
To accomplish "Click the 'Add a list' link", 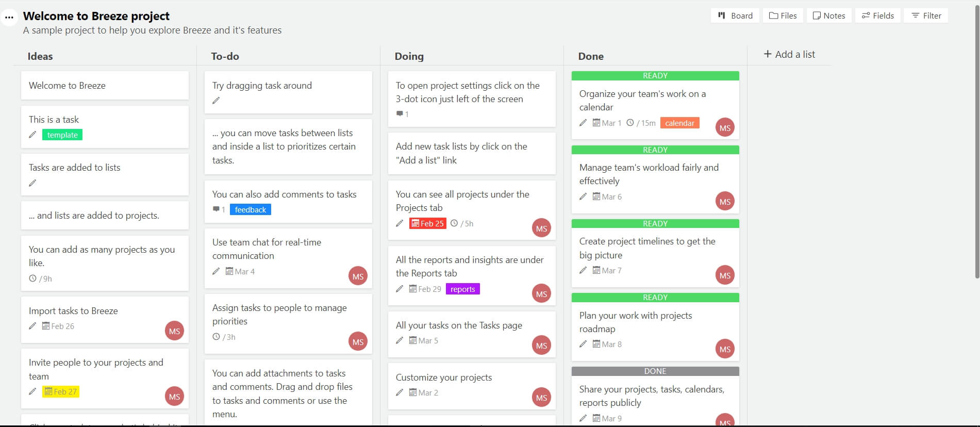I will pos(789,54).
